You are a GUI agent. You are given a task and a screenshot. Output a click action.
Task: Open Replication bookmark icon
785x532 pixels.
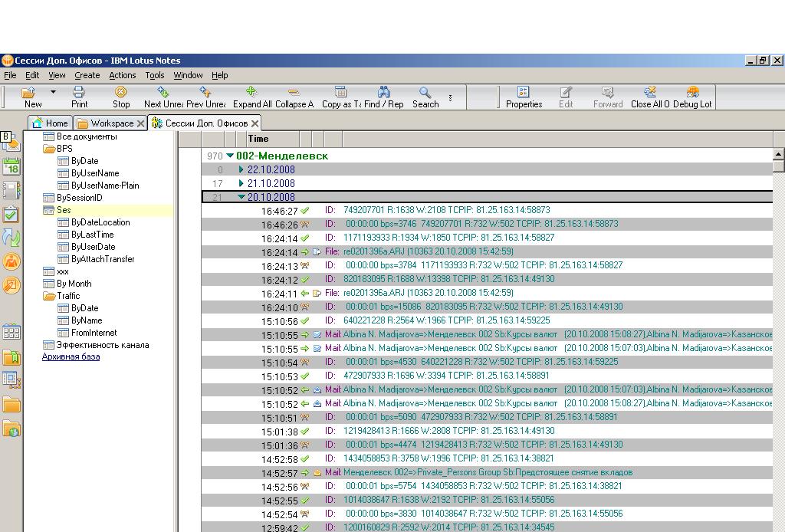[x=11, y=238]
